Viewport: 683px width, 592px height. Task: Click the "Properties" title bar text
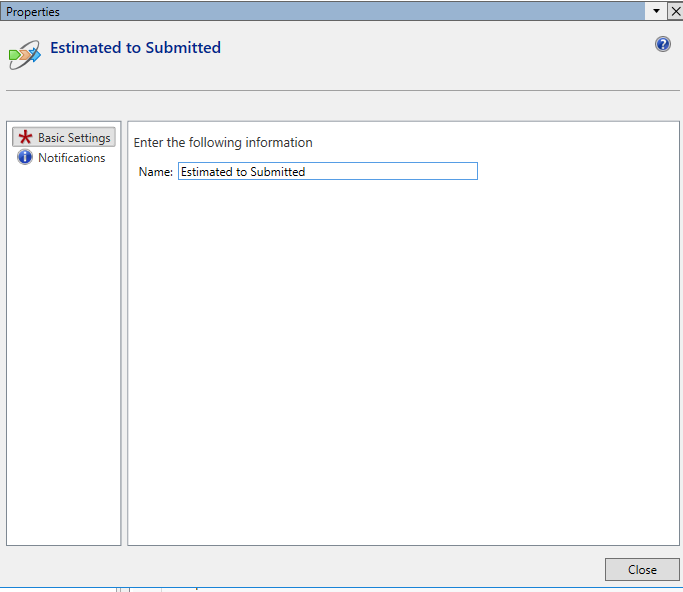tap(33, 12)
